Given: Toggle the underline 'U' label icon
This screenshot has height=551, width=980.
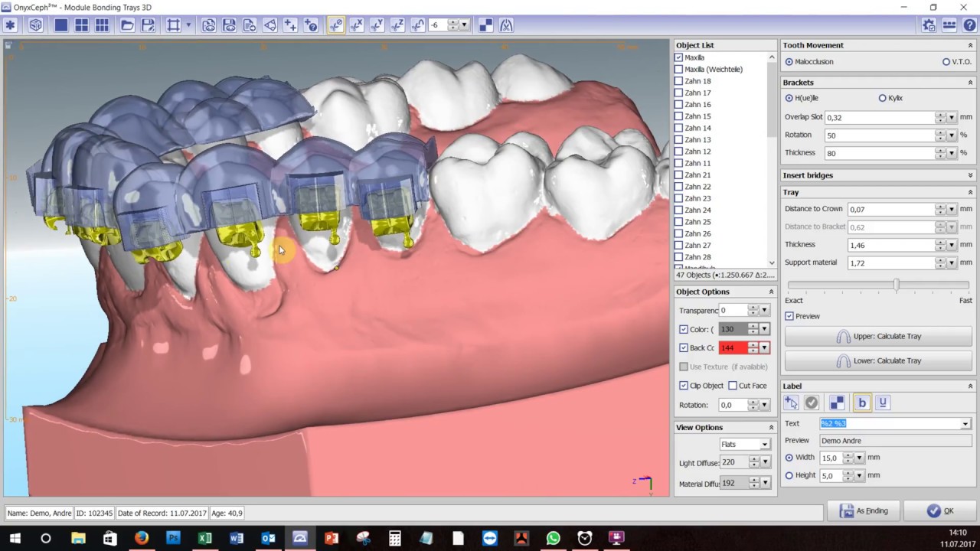Looking at the screenshot, I should point(882,403).
